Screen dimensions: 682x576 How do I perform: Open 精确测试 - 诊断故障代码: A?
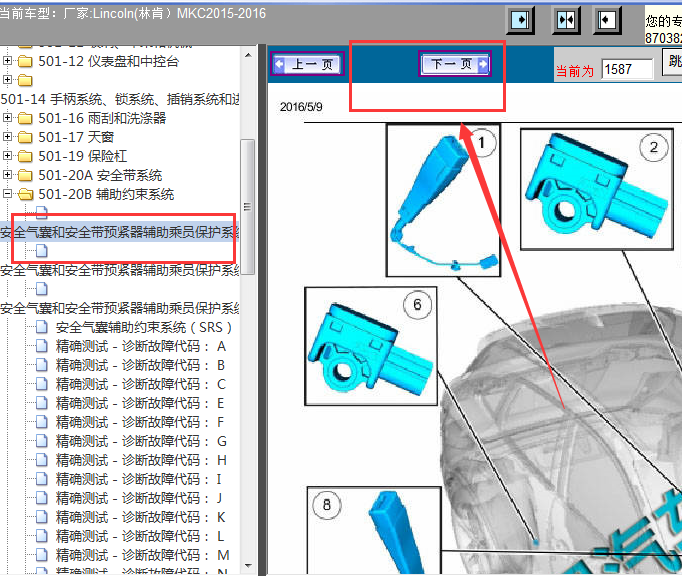click(x=140, y=347)
